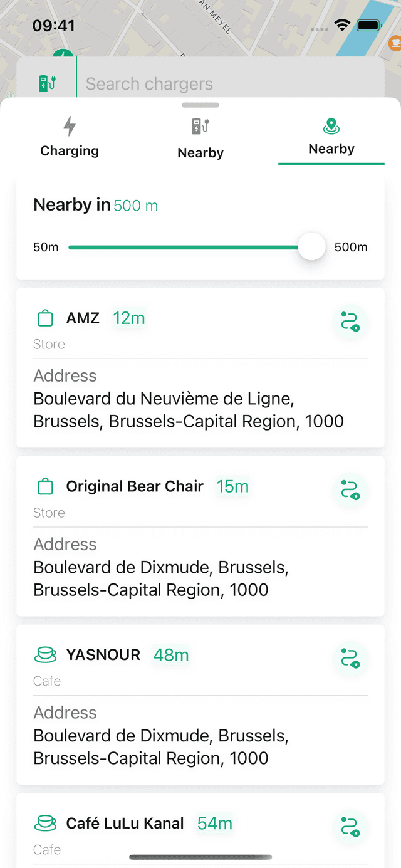
Task: Tap the charger icon beside the search field
Action: coord(47,83)
